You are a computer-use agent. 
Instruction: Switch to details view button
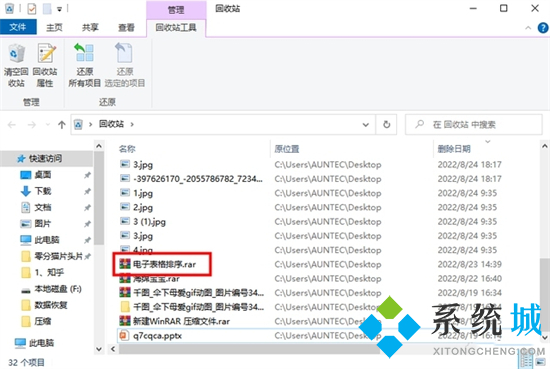click(526, 361)
